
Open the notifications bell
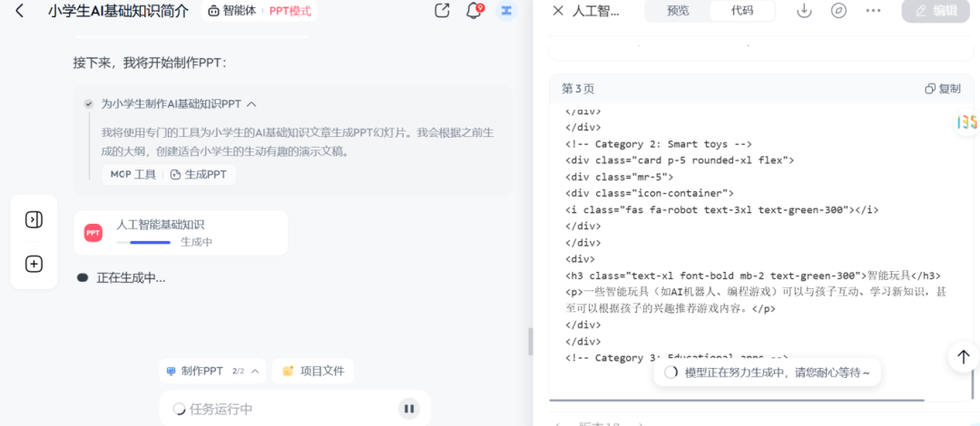(x=475, y=11)
